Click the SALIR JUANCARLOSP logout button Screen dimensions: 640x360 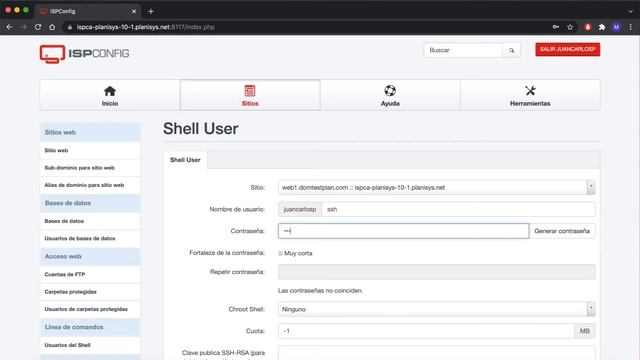[568, 49]
